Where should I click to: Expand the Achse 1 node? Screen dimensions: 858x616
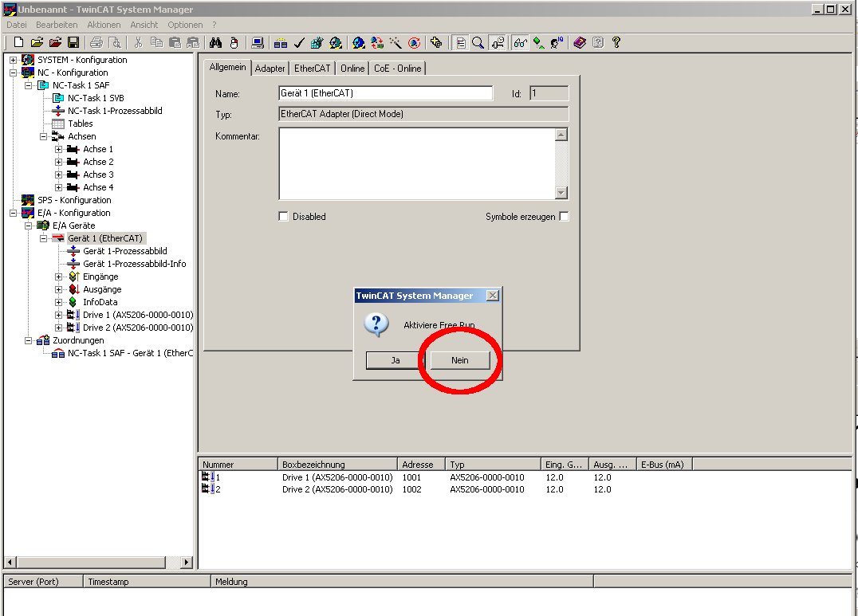[58, 149]
